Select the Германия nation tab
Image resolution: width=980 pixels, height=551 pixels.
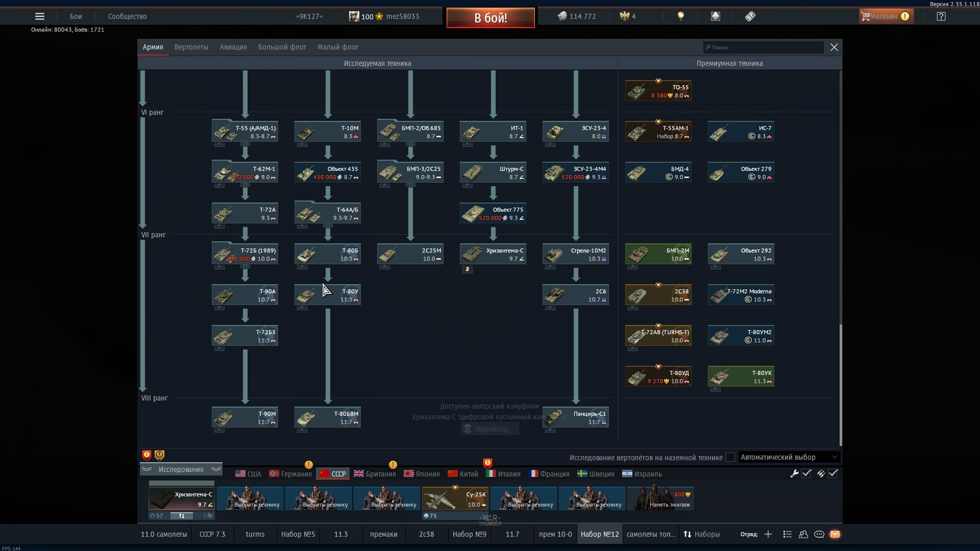coord(290,474)
